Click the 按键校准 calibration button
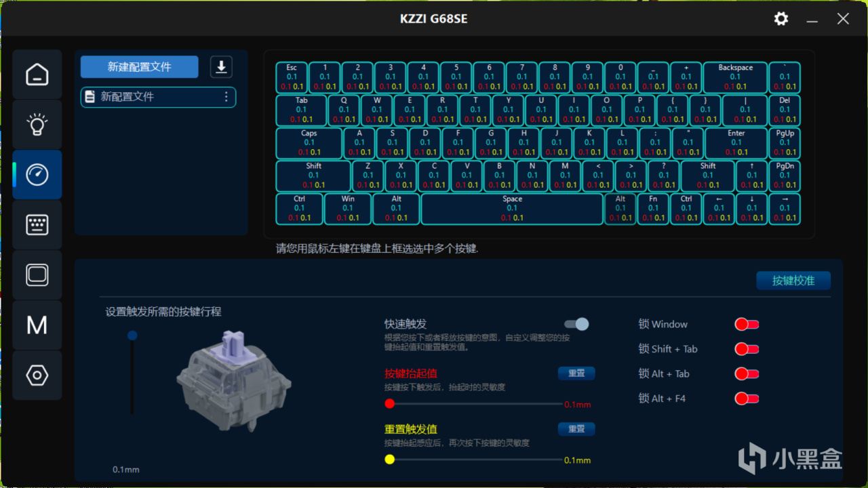 793,281
